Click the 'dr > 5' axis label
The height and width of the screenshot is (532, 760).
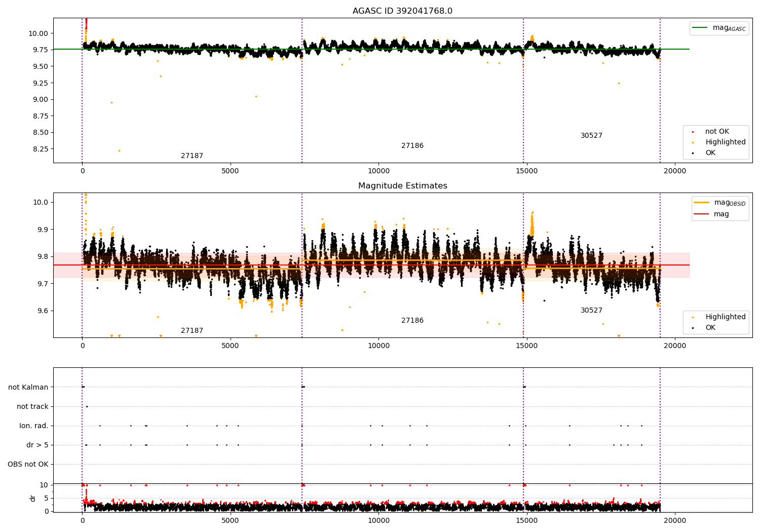37,445
